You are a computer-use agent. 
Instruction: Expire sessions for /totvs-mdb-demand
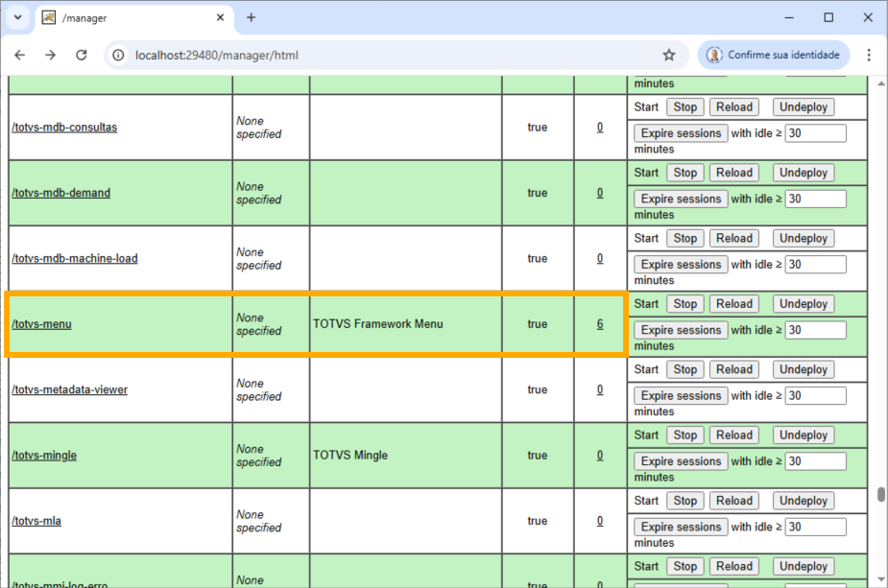[681, 199]
